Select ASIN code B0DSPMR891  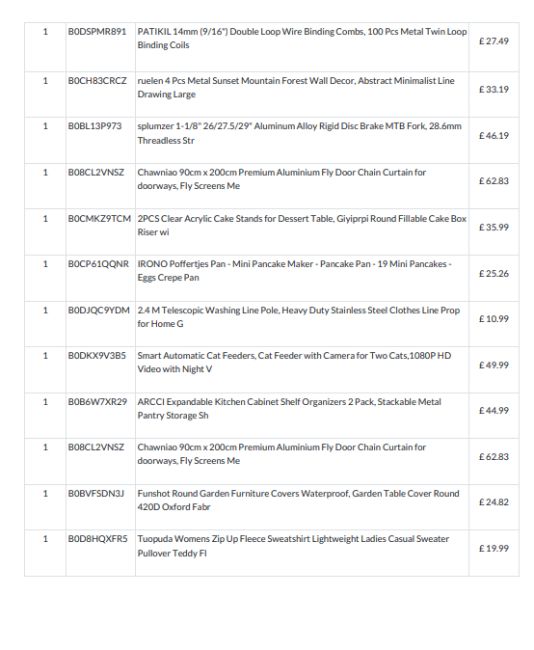97,32
